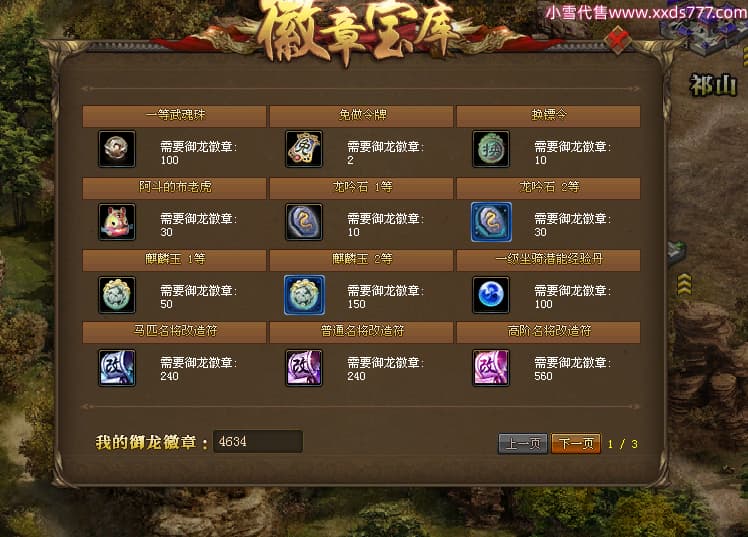Screen dimensions: 748x537
Task: Go to next page with 下一页
Action: tap(576, 444)
